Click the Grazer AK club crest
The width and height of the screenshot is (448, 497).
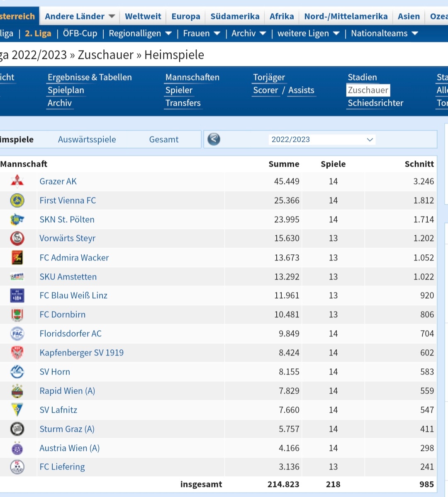(x=17, y=181)
